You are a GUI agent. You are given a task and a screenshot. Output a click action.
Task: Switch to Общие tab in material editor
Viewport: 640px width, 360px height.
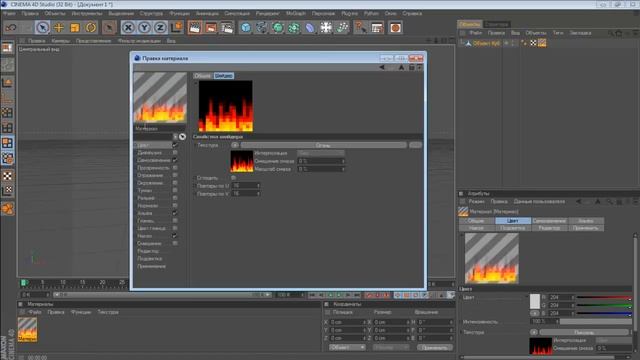[202, 76]
